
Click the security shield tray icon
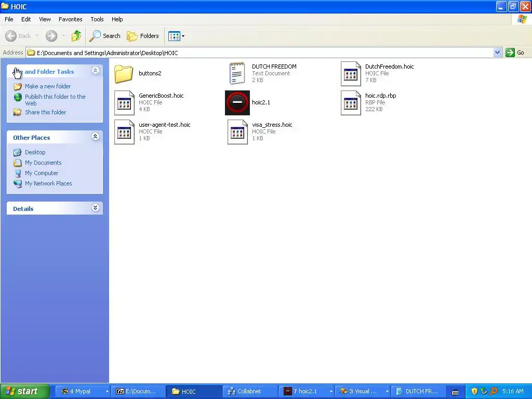tap(474, 391)
